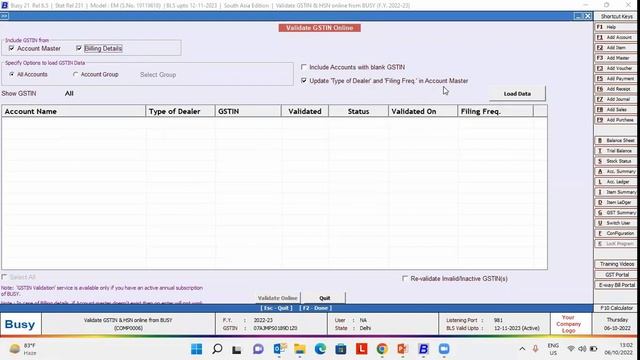The height and width of the screenshot is (360, 640).
Task: Click Add Receipt shortcut
Action: point(616,89)
